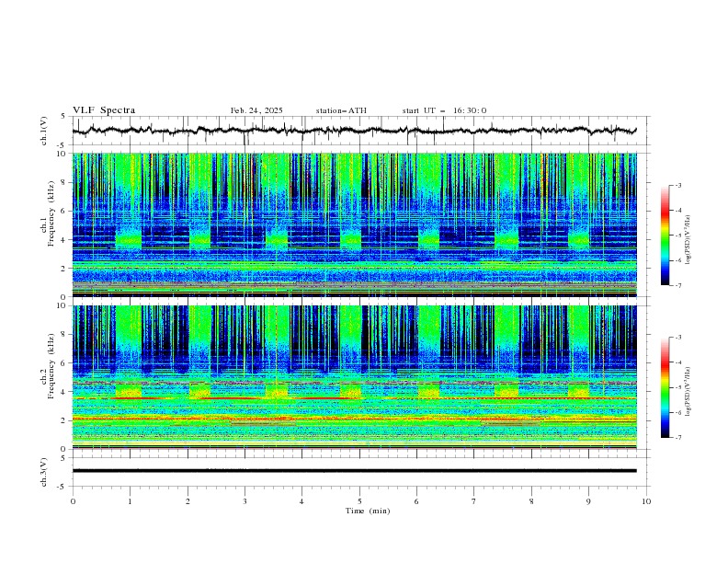
Task: Click the ch.2 color bar 'log(PSD)(V²/Hz)' label
Action: (x=688, y=391)
